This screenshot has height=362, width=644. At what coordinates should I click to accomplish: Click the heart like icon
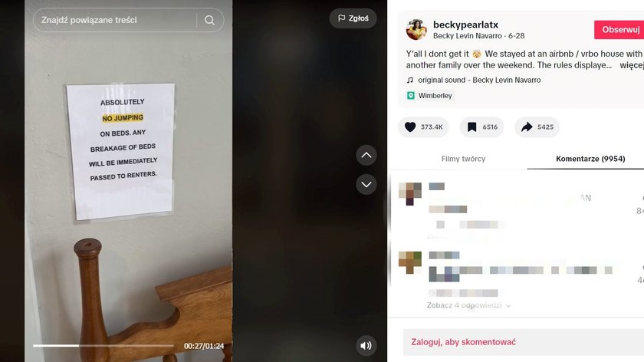pyautogui.click(x=410, y=127)
